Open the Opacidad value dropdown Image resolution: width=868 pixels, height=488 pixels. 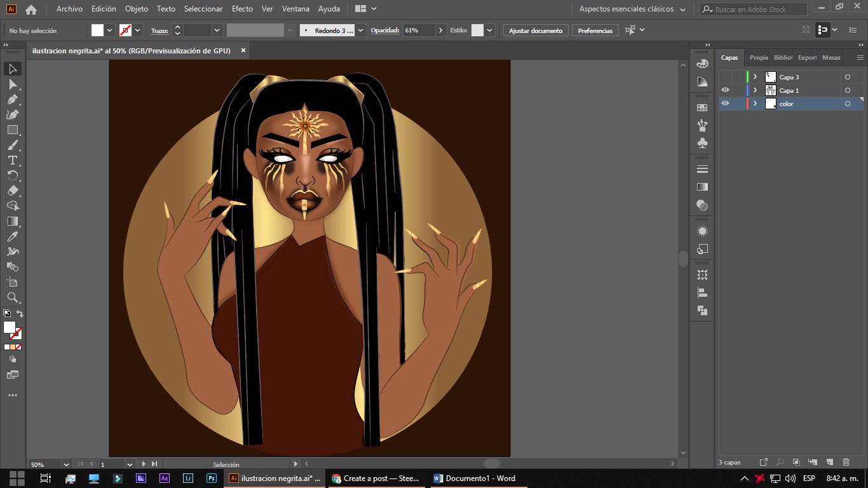(442, 30)
